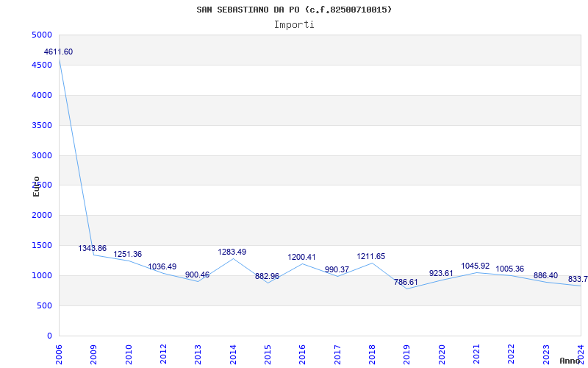Click the Euro y-axis title
The height and width of the screenshot is (368, 588).
point(36,186)
